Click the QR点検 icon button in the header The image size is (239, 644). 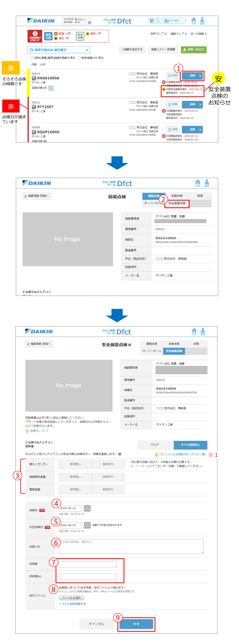(155, 20)
